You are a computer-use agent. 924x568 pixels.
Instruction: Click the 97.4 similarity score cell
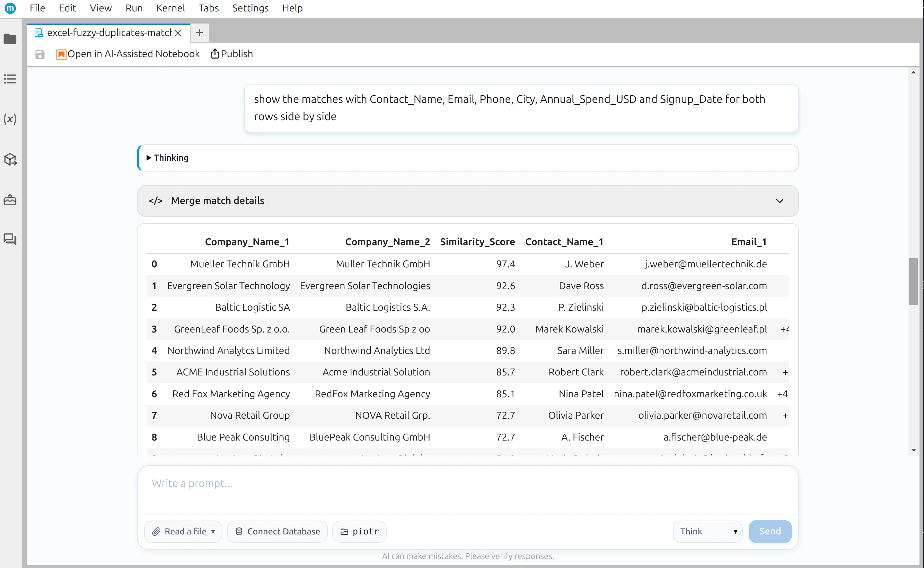click(505, 264)
